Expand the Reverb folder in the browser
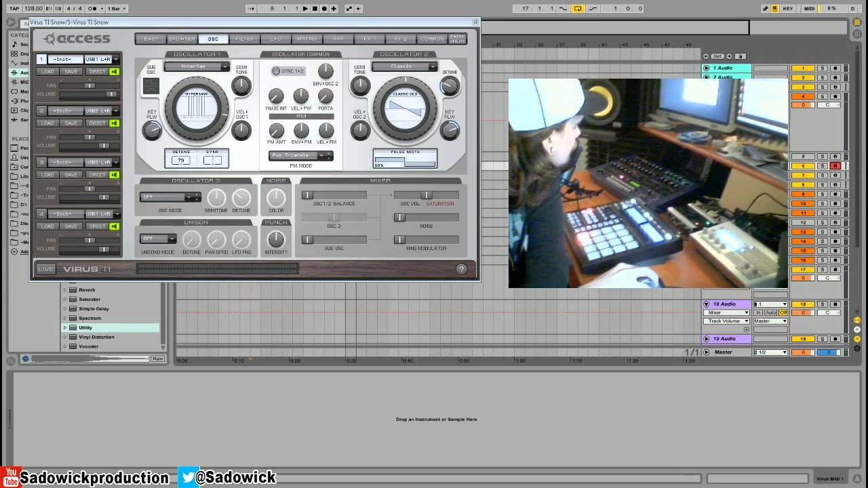This screenshot has width=868, height=488. [65, 290]
